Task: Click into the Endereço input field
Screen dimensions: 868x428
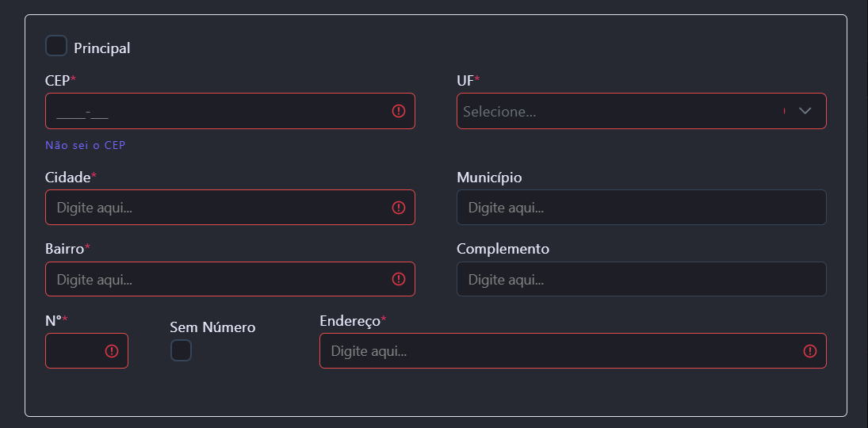Action: (555, 351)
